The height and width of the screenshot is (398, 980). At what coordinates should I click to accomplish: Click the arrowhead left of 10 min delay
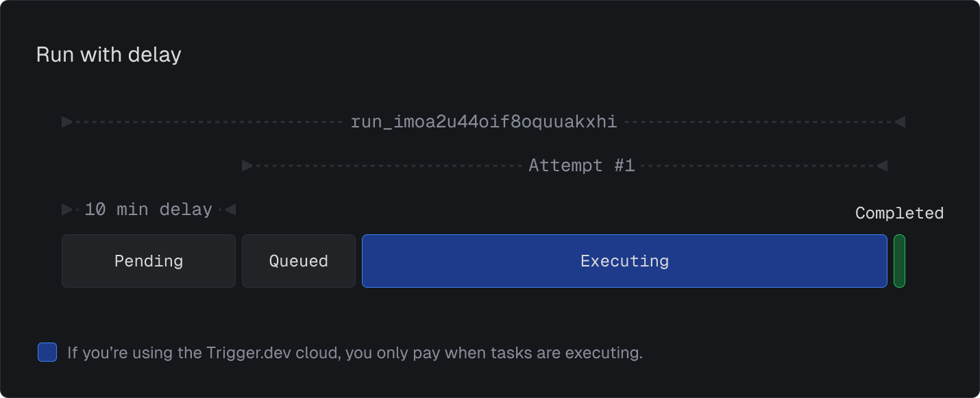point(67,210)
